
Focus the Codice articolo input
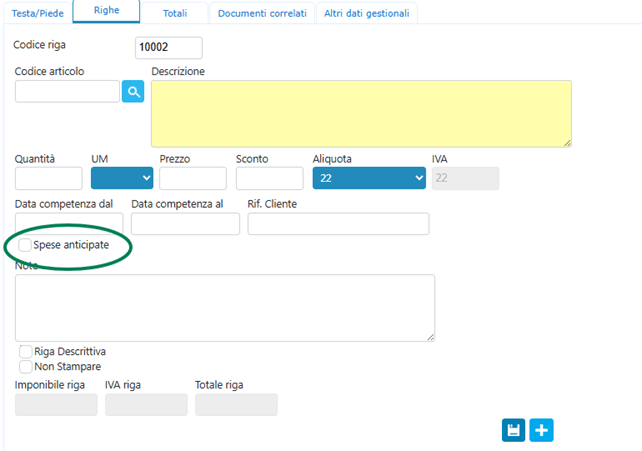pos(67,92)
